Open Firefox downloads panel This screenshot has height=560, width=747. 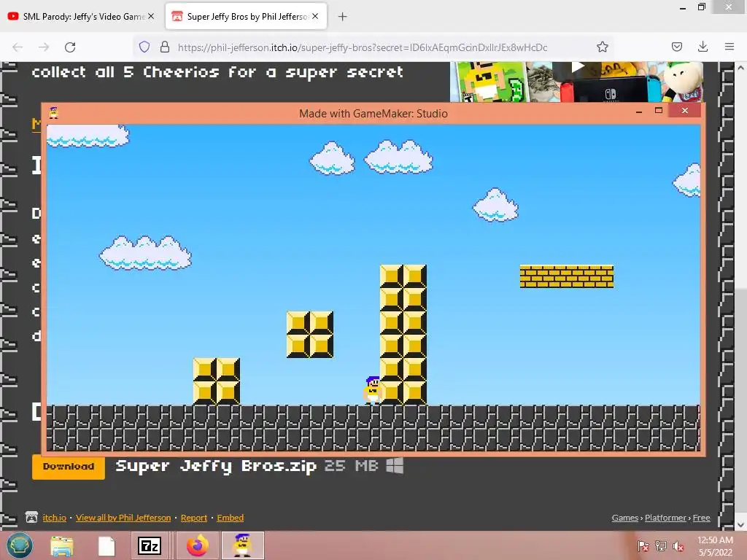pos(703,47)
